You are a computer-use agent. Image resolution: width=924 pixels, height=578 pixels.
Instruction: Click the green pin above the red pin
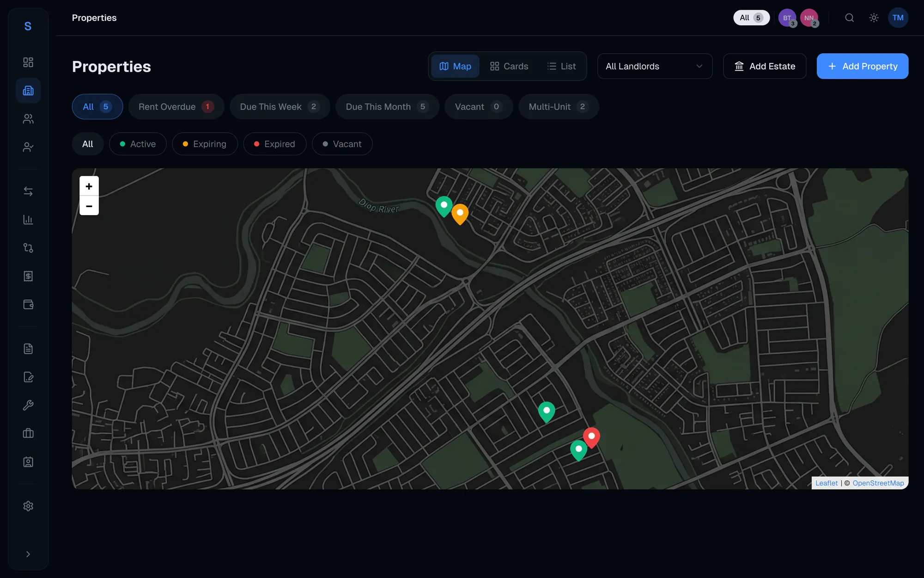tap(547, 411)
